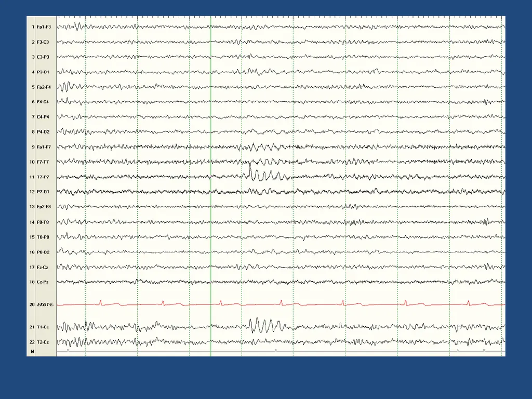The width and height of the screenshot is (532, 399).
Task: Choose the T8-P8 channel label
Action: [x=43, y=237]
